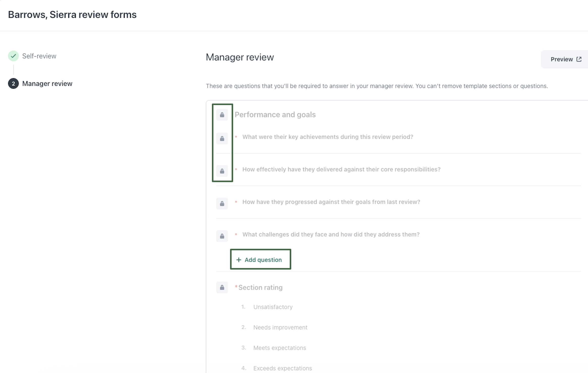Choose the Meets expectations rating option

(279, 348)
